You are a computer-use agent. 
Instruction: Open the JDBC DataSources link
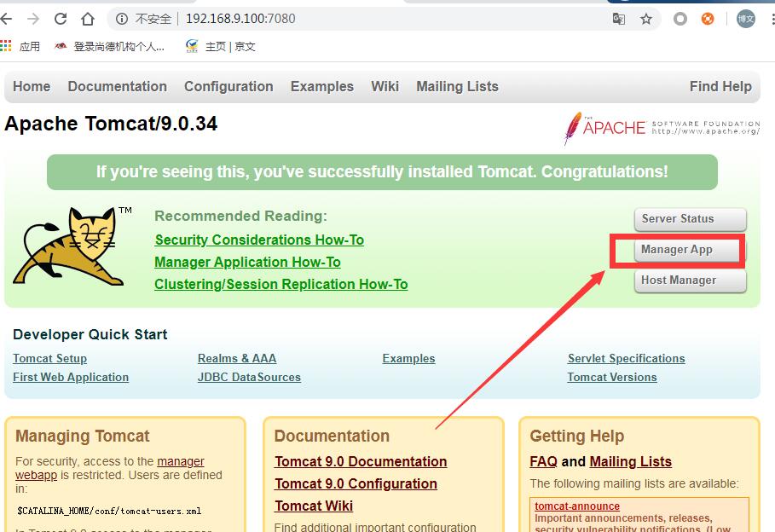pos(249,377)
